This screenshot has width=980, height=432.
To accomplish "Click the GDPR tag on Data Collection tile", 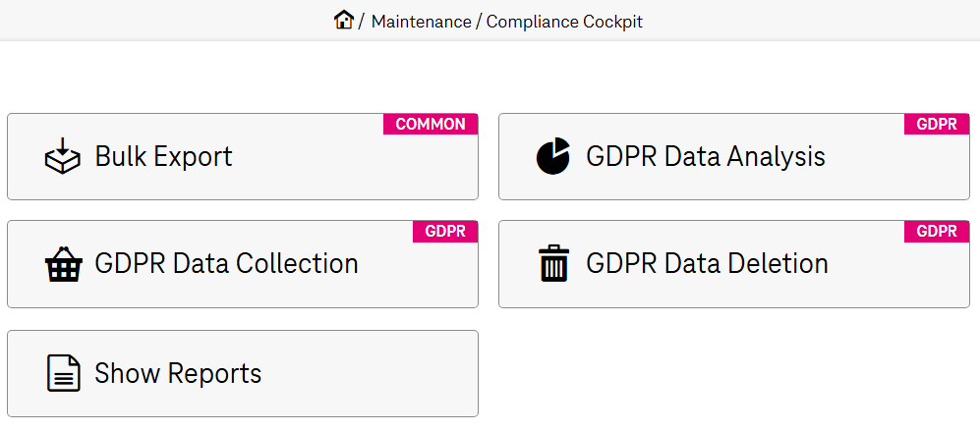I will pyautogui.click(x=445, y=231).
